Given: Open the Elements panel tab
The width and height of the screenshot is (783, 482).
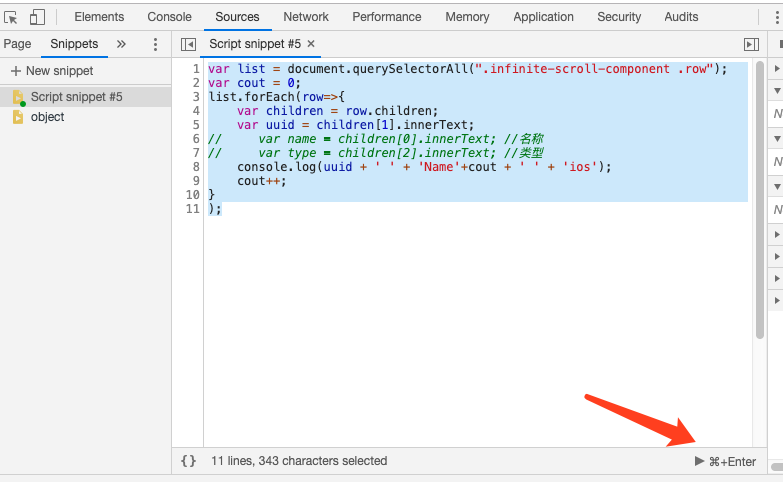Looking at the screenshot, I should [99, 17].
